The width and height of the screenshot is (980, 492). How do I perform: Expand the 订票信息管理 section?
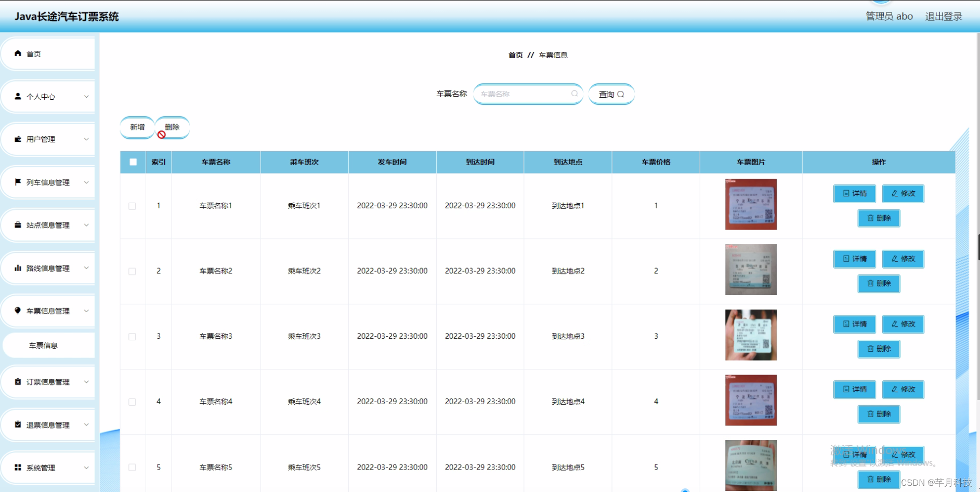click(x=49, y=381)
